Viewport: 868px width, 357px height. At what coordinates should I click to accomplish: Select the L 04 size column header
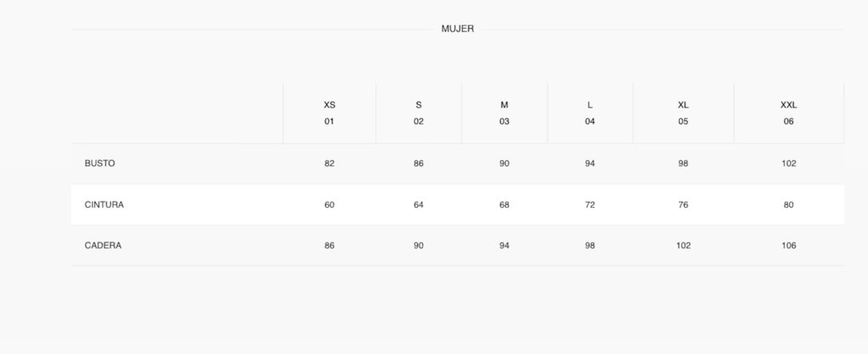590,113
